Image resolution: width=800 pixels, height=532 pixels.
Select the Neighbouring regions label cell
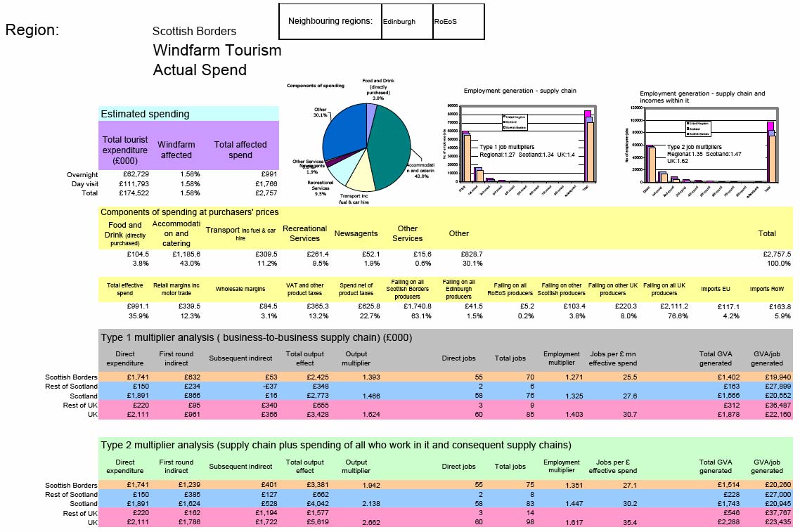pyautogui.click(x=330, y=21)
